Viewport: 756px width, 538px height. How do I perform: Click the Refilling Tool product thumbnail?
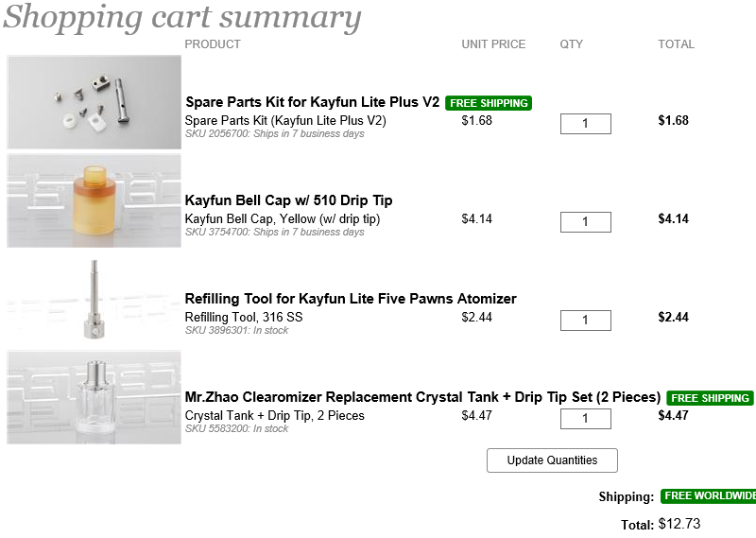click(x=94, y=299)
